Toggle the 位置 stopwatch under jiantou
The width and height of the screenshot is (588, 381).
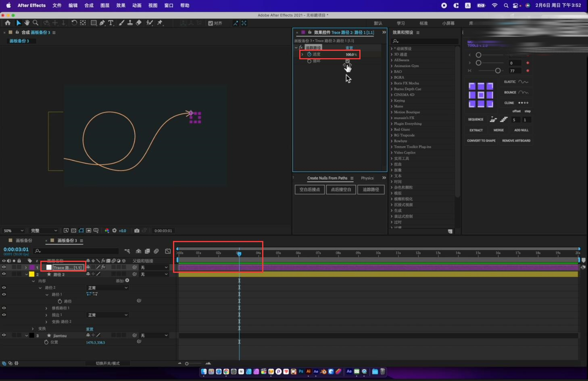pyautogui.click(x=46, y=342)
